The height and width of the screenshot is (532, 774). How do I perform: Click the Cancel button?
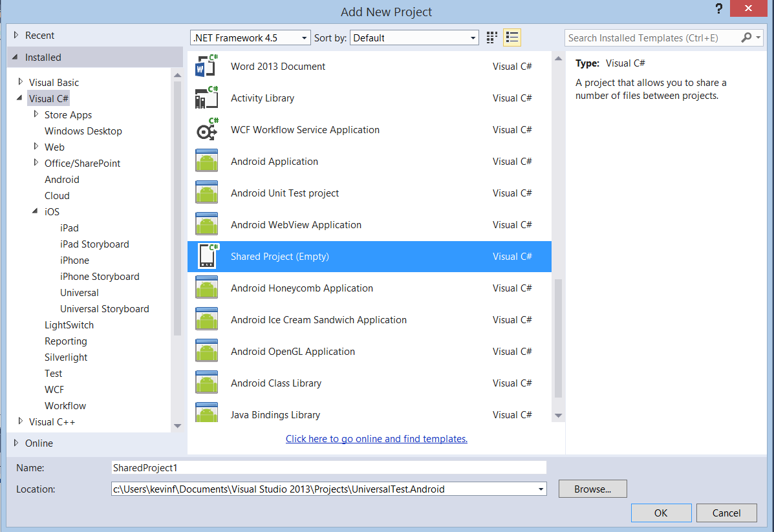point(726,513)
